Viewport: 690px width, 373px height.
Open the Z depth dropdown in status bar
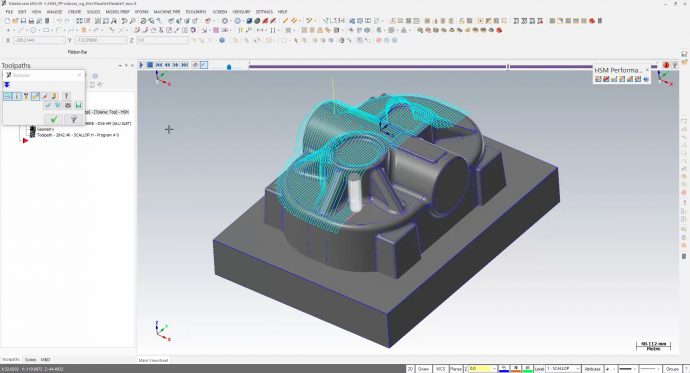click(483, 369)
